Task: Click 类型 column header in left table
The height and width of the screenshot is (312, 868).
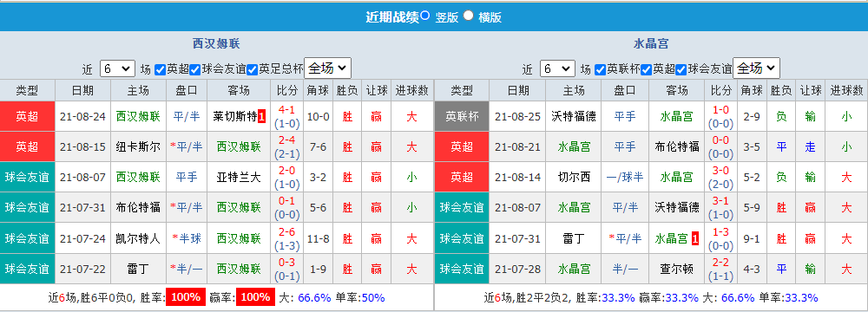Action: [28, 90]
